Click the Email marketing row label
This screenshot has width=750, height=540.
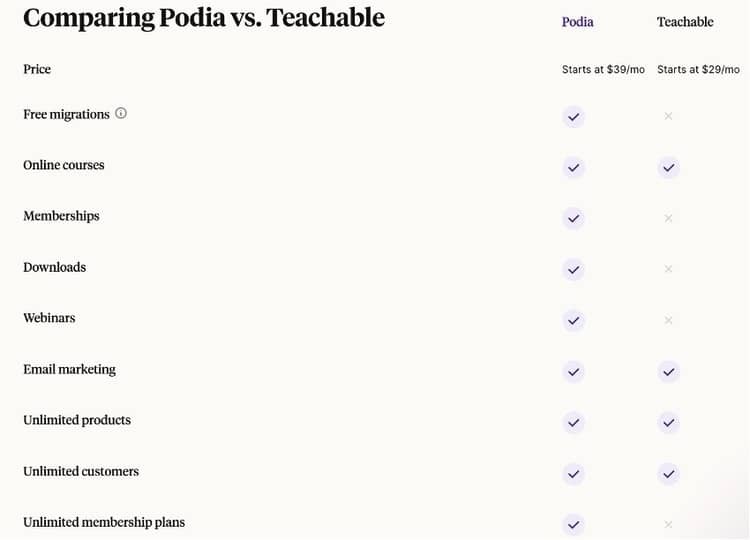(x=69, y=369)
